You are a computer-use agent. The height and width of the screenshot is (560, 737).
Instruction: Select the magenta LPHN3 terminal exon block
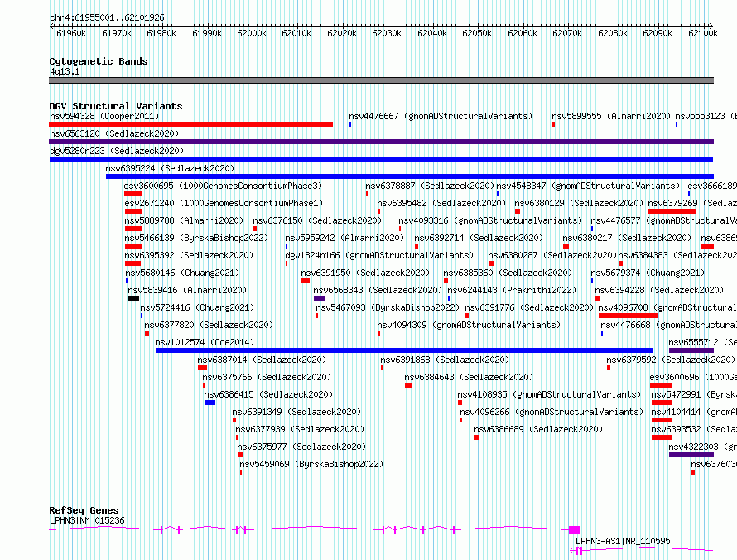[575, 530]
